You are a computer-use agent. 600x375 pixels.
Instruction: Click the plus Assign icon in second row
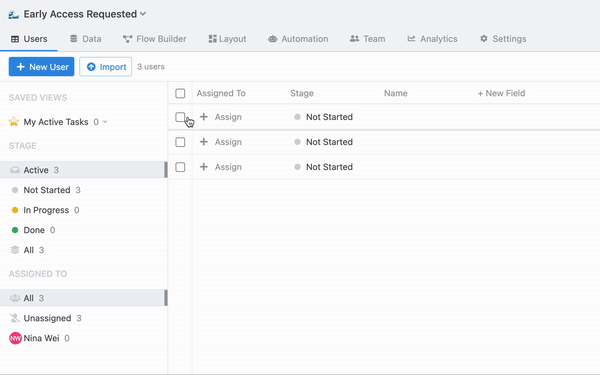coord(204,142)
